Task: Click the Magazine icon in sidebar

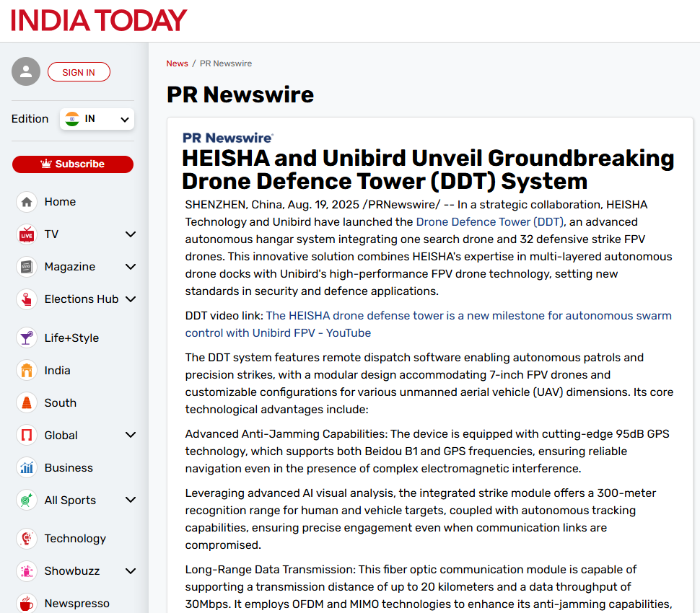Action: [27, 267]
